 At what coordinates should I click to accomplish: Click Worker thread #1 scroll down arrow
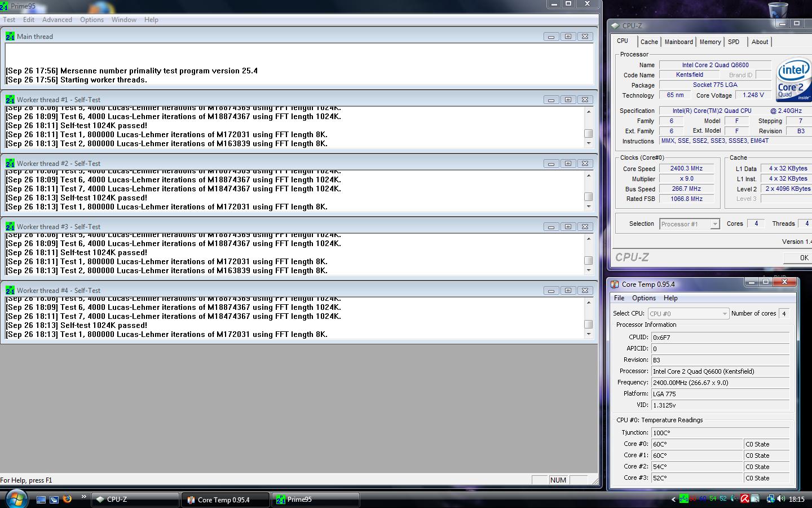588,143
